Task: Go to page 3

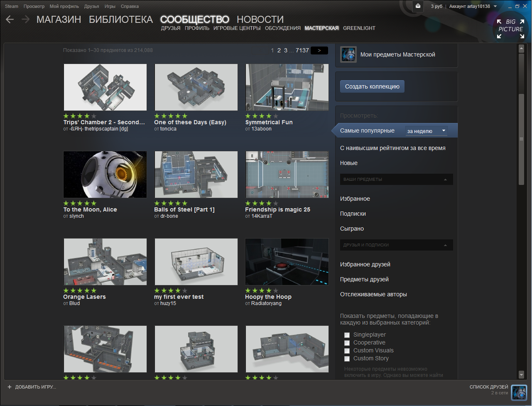Action: click(286, 50)
